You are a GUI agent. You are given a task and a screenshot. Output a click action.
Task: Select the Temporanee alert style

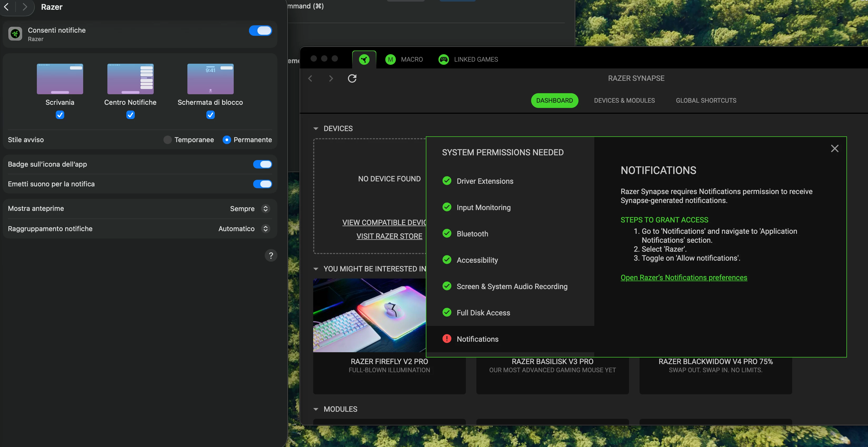[x=167, y=140]
